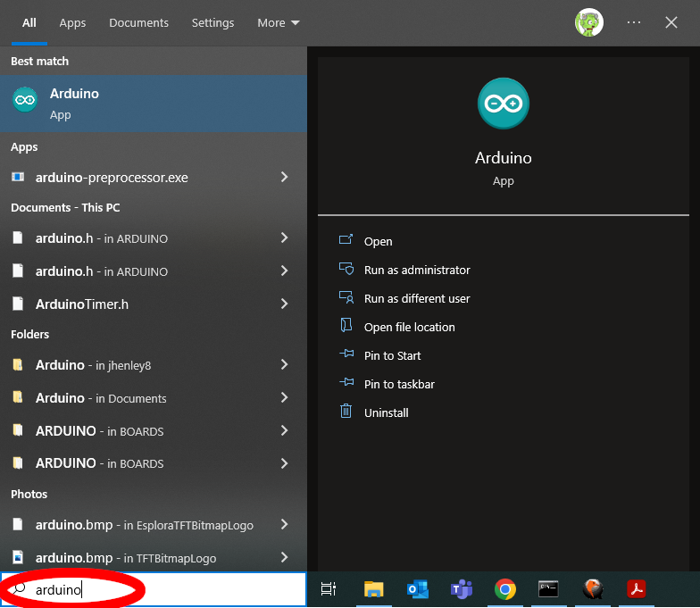The width and height of the screenshot is (700, 608).
Task: Open ArduinoTimer.h document result
Action: [x=154, y=304]
